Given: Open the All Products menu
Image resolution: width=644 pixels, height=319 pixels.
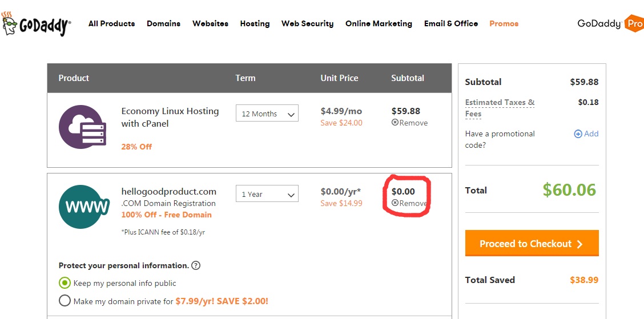Looking at the screenshot, I should [111, 23].
